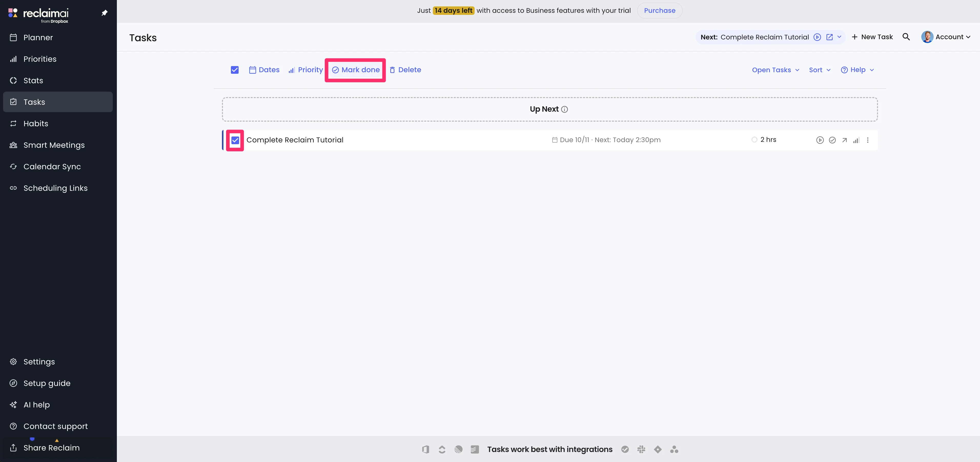This screenshot has height=462, width=980.
Task: Click the row's mark-complete check icon
Action: coord(832,140)
